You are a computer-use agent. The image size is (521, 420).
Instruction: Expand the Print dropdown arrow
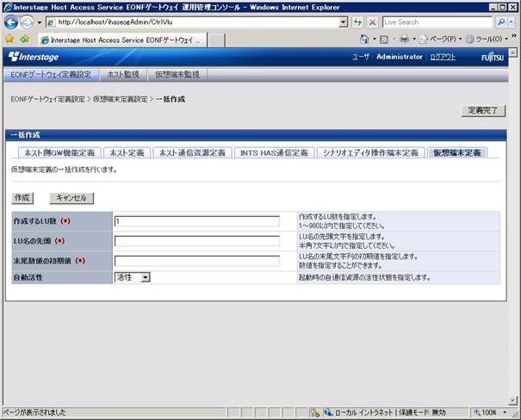click(x=414, y=40)
